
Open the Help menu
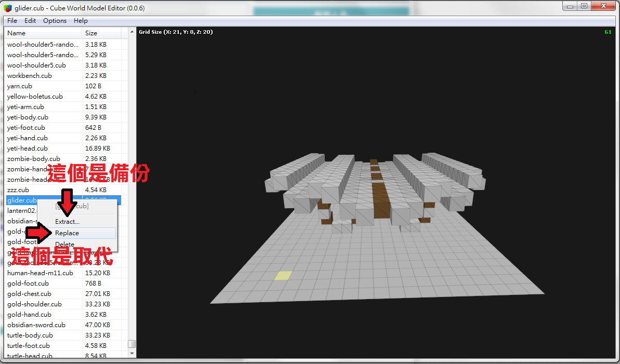(81, 21)
